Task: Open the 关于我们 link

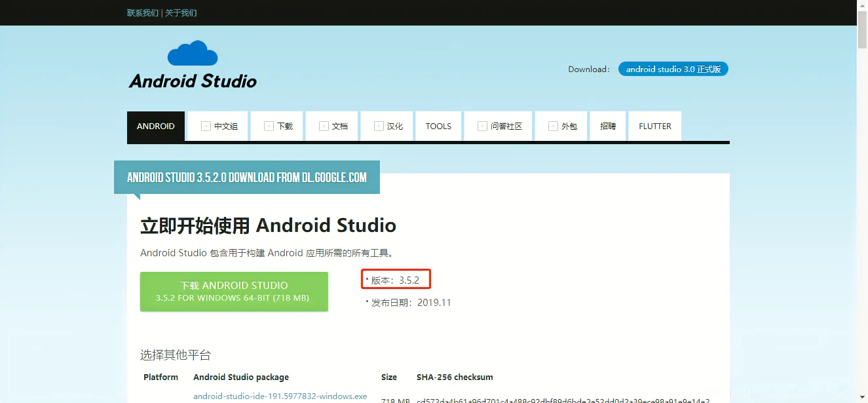Action: pos(181,12)
